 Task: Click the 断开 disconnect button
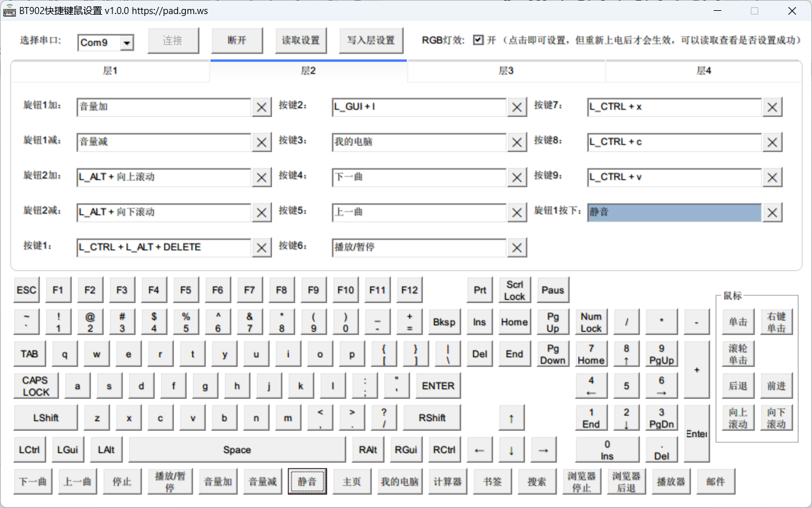tap(237, 40)
